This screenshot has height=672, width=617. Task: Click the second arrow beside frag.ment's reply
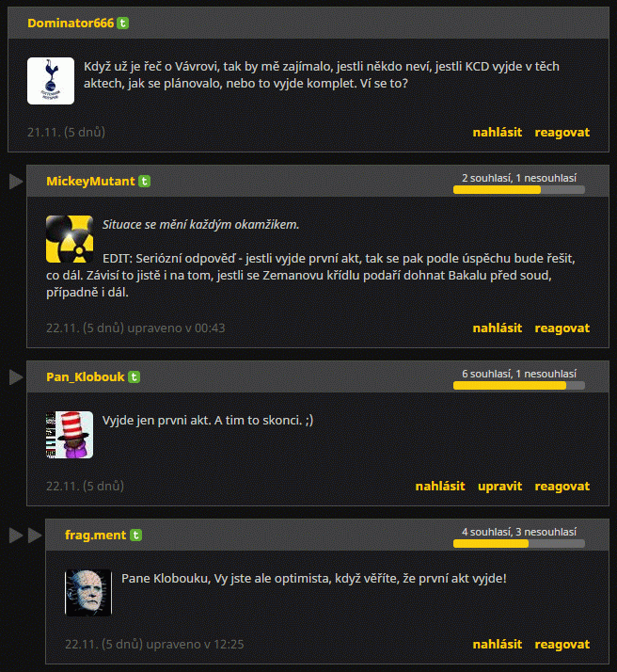click(35, 536)
